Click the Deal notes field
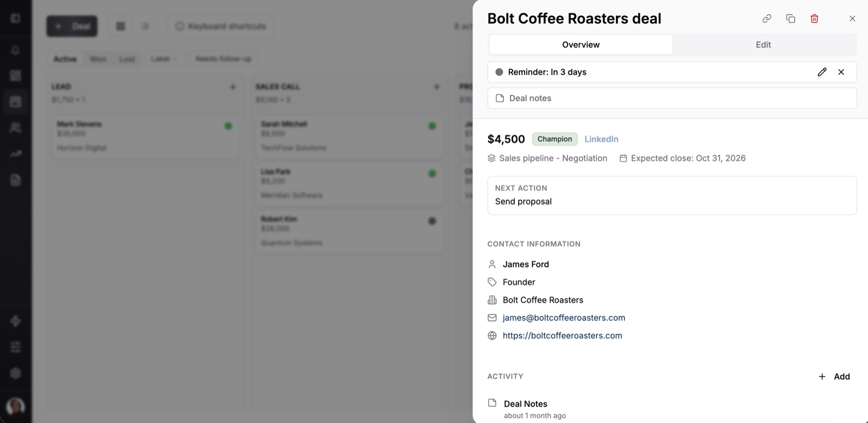 point(672,98)
